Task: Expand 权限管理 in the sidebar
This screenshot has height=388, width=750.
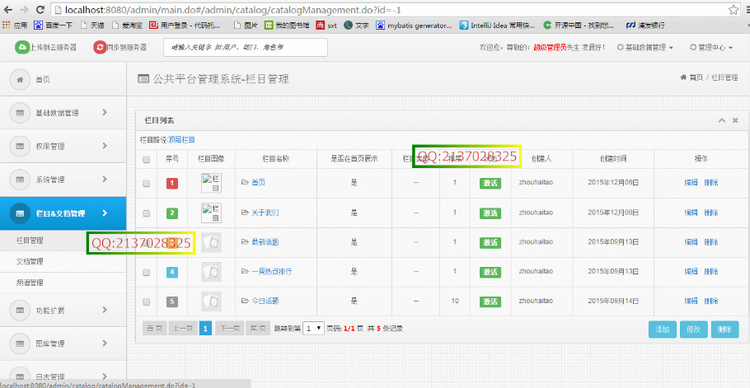Action: (63, 146)
